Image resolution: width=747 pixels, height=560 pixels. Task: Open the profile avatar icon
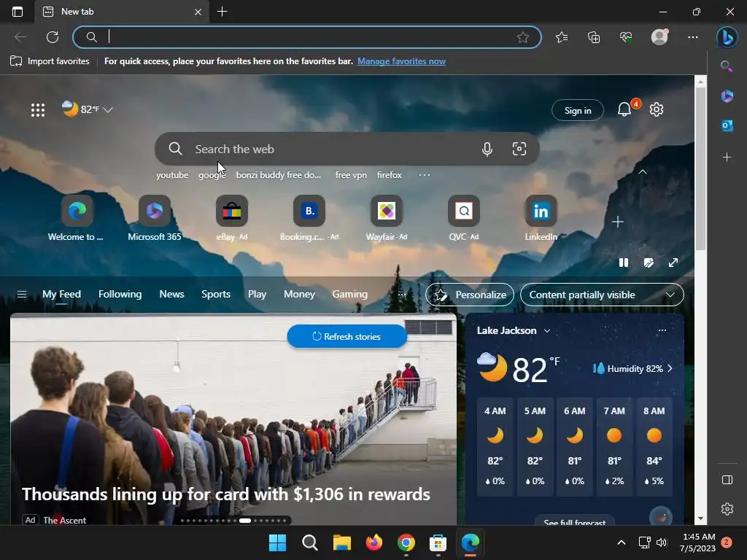point(659,36)
